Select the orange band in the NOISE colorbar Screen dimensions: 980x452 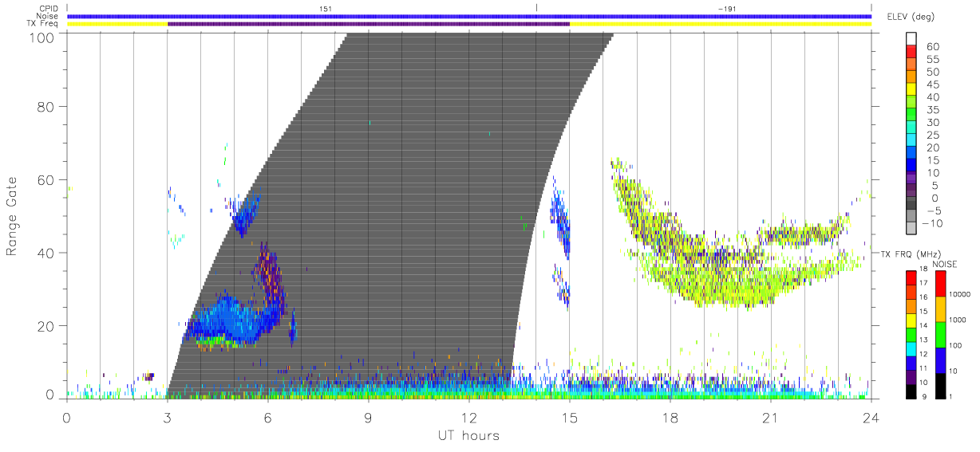[940, 309]
